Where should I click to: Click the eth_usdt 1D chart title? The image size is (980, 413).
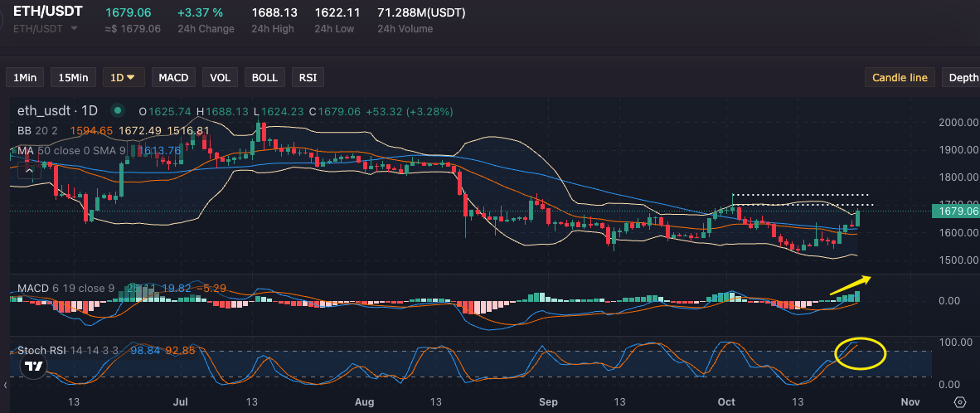tap(58, 110)
